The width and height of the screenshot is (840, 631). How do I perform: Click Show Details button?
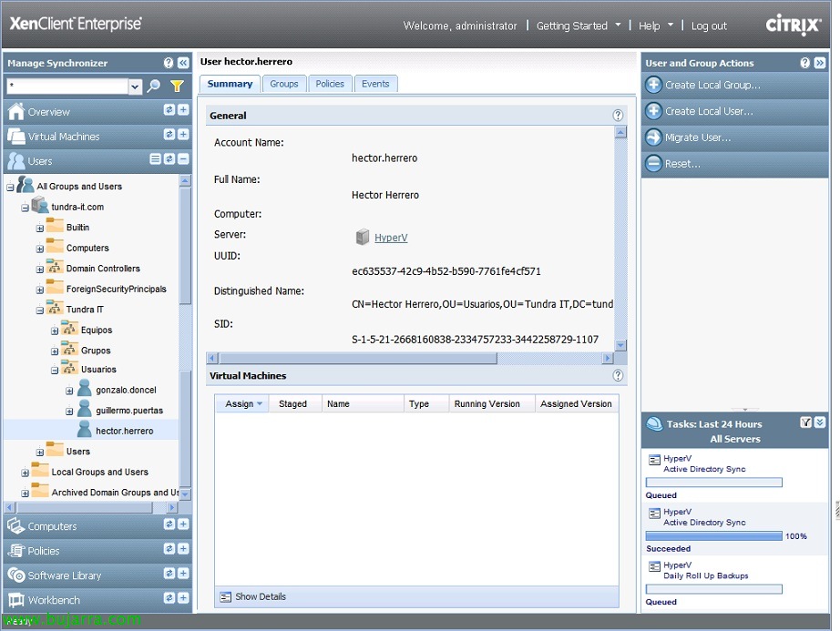(261, 596)
